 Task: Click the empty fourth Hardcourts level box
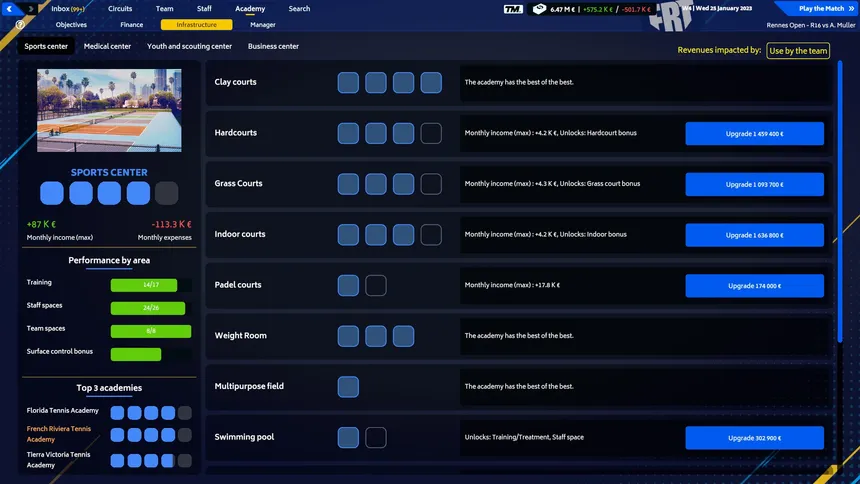[431, 133]
